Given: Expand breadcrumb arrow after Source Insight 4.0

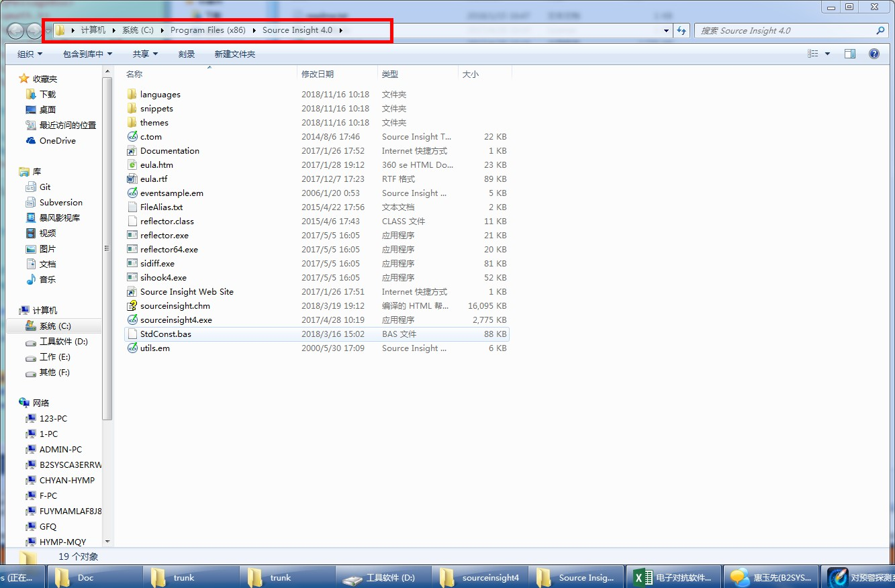Looking at the screenshot, I should (341, 30).
